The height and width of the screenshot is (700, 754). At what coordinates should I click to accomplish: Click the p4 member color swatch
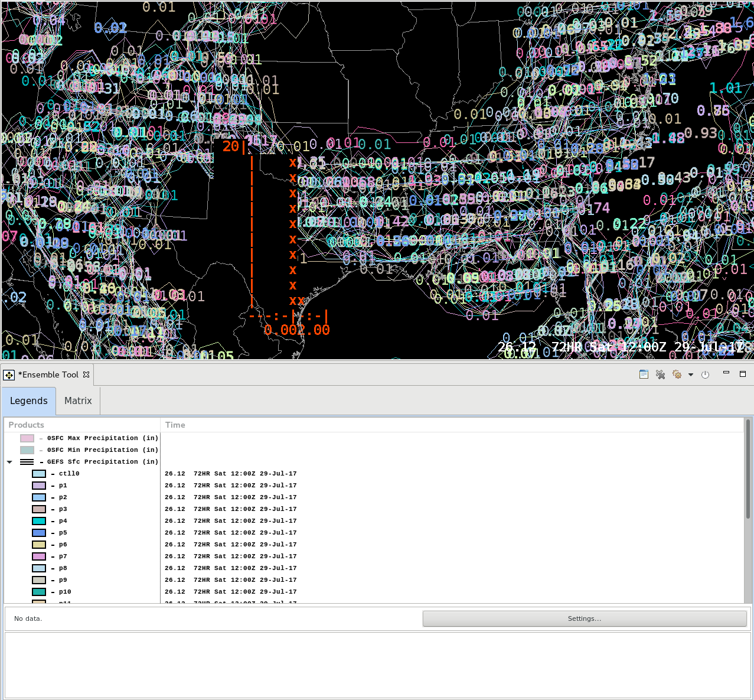coord(39,521)
